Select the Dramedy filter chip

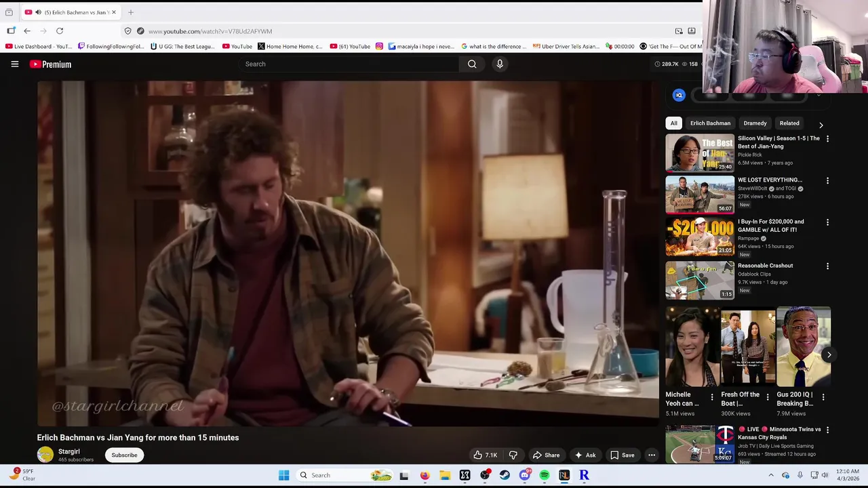755,123
